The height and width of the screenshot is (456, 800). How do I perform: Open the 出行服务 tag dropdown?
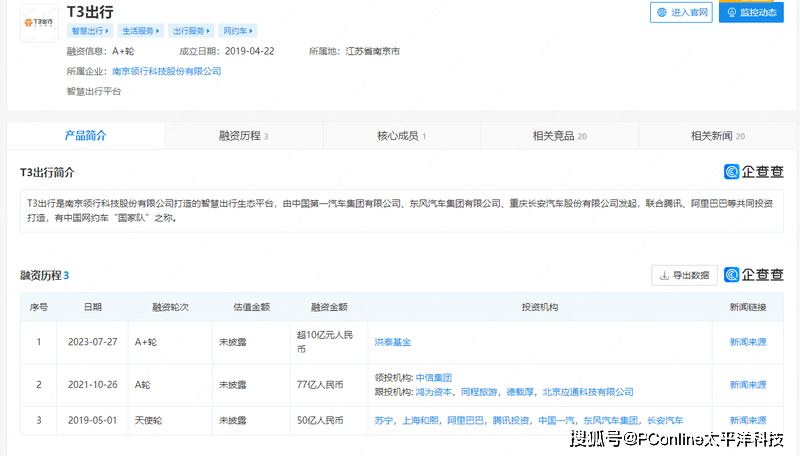pyautogui.click(x=191, y=31)
